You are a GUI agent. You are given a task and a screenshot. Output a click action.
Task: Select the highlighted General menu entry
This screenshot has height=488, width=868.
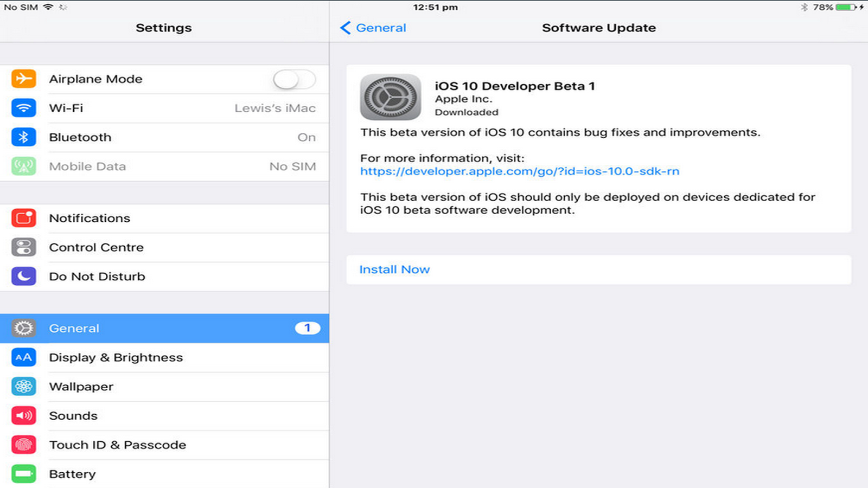coord(163,328)
